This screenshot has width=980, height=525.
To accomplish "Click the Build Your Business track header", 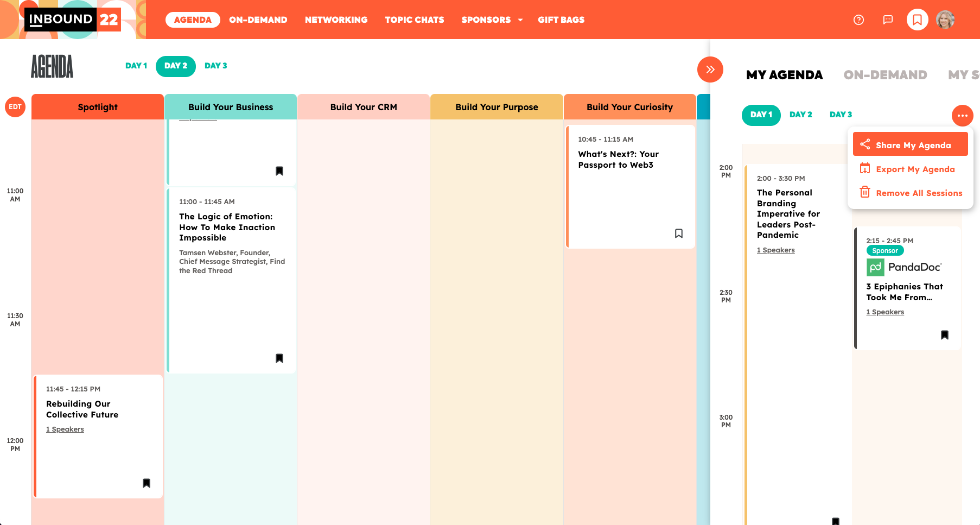I will click(231, 107).
